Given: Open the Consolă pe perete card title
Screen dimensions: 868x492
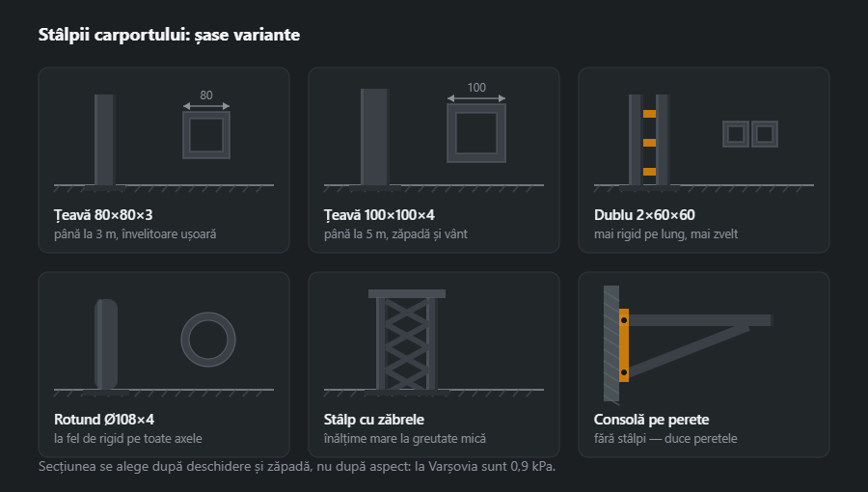Looking at the screenshot, I should pyautogui.click(x=652, y=420).
